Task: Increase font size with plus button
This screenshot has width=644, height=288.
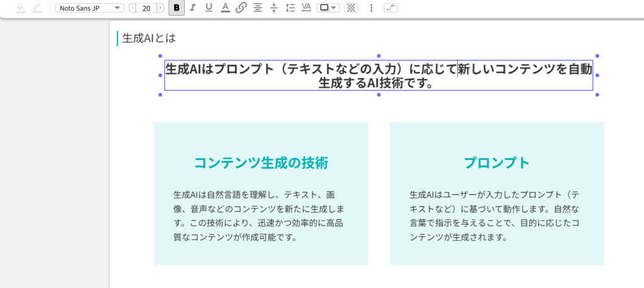Action: pos(160,8)
